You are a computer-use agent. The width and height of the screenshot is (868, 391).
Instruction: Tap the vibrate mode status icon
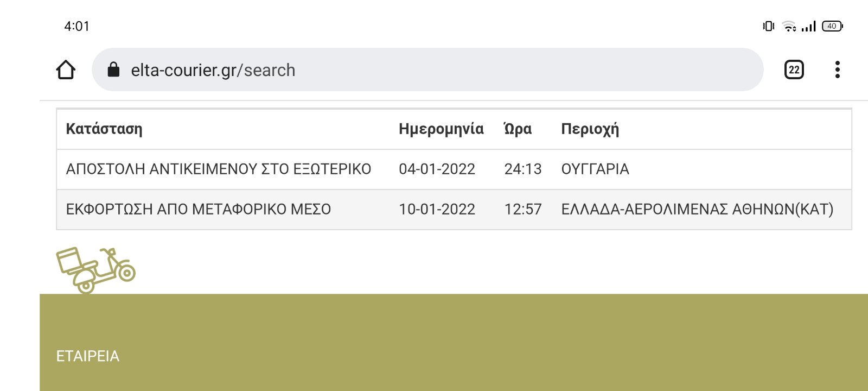[x=769, y=26]
